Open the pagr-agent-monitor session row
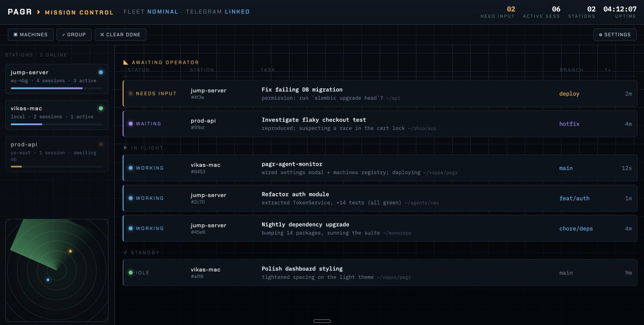 380,168
